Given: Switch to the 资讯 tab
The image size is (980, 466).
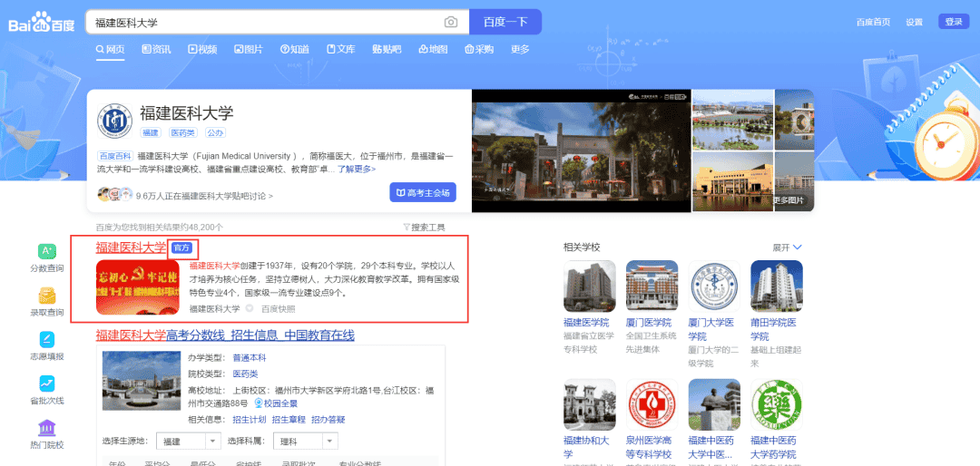Looking at the screenshot, I should 156,49.
